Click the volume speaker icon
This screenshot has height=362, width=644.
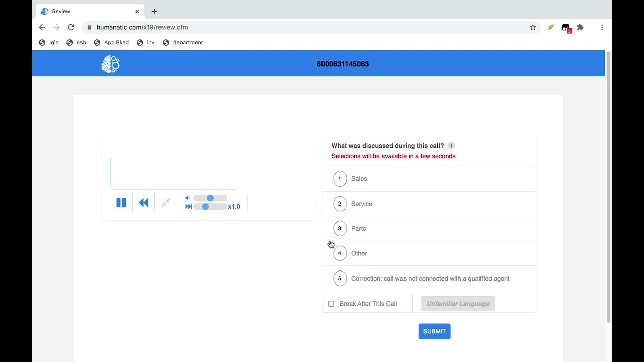click(x=188, y=198)
